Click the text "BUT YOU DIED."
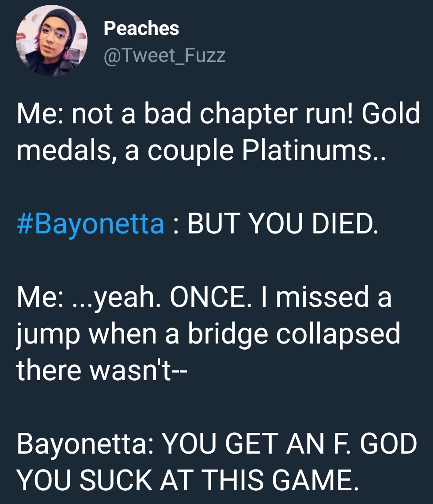 pos(283,223)
